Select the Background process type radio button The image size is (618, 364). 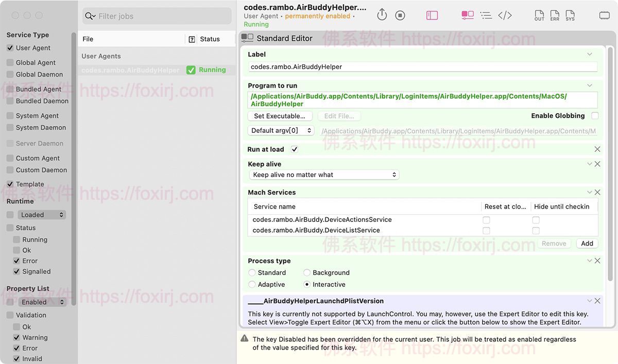pos(307,273)
